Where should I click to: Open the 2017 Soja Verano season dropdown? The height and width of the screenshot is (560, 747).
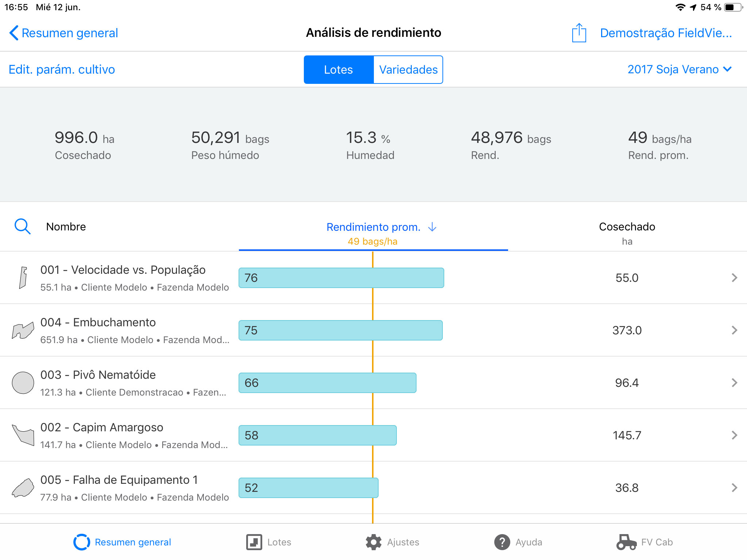pyautogui.click(x=680, y=69)
